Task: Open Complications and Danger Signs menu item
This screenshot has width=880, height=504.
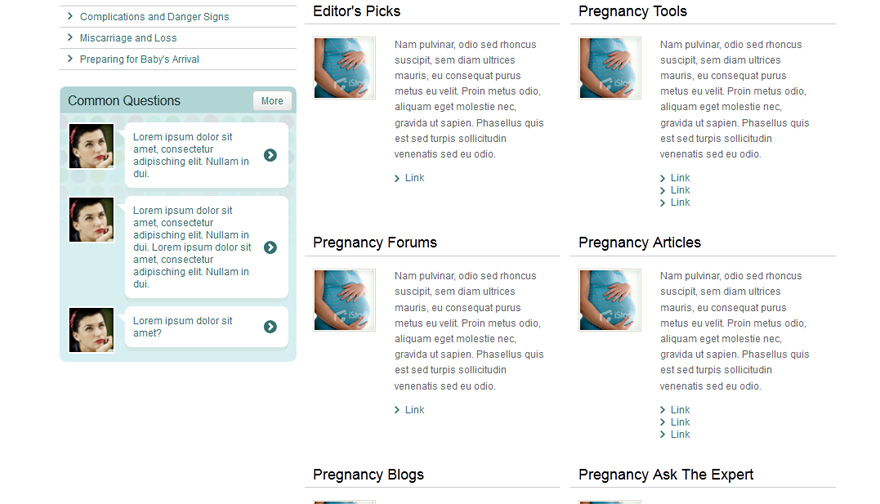Action: 154,17
